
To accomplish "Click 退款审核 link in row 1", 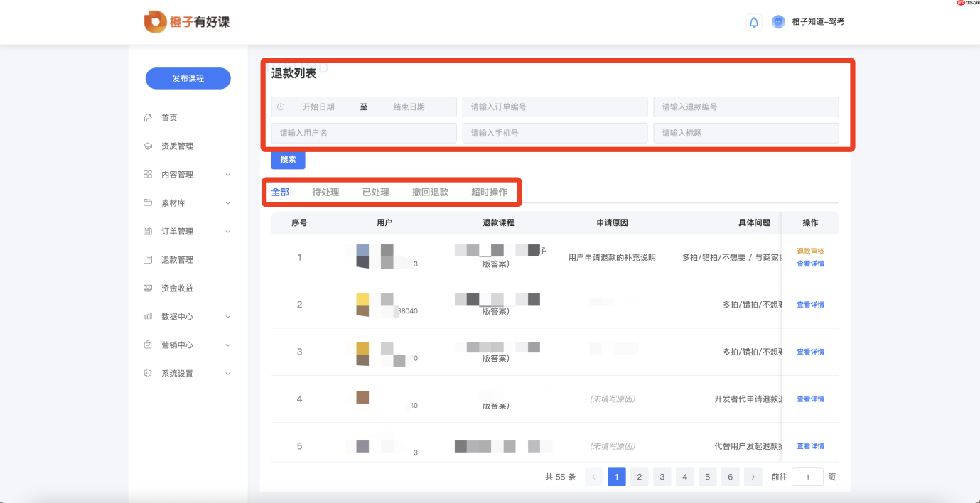I will pyautogui.click(x=810, y=251).
